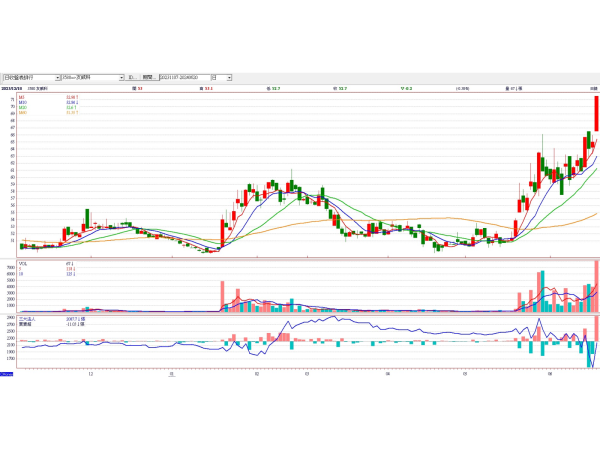Click the ID... button
This screenshot has width=600, height=450.
[132, 76]
